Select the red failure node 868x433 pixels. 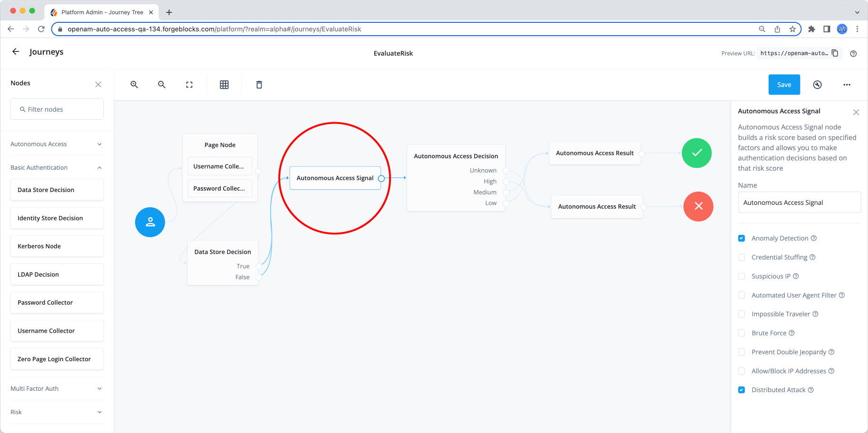[x=698, y=206]
